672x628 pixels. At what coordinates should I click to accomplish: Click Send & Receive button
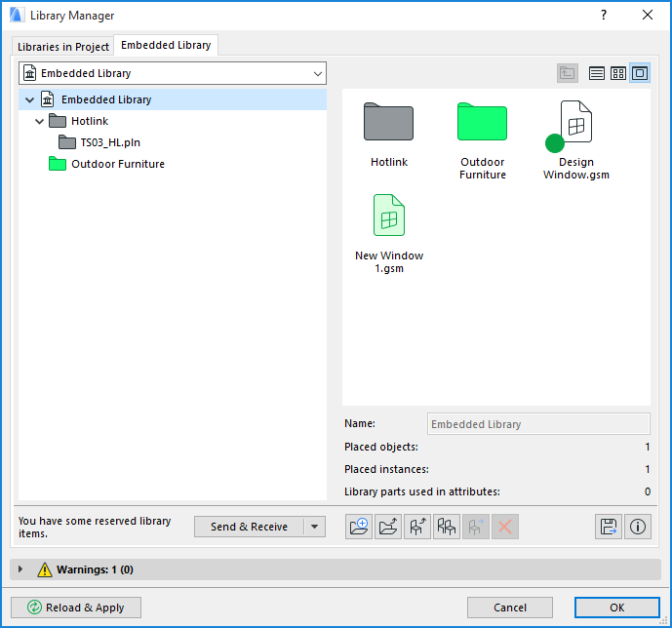[x=249, y=527]
